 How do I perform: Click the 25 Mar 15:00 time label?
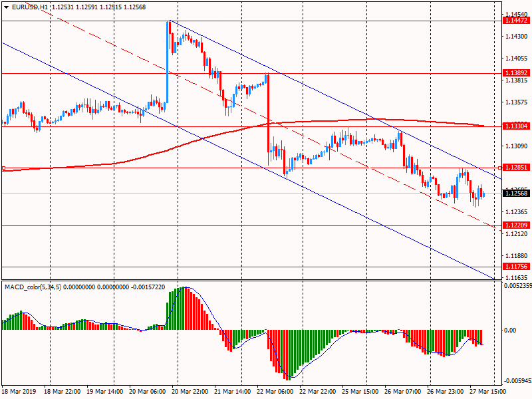(x=360, y=392)
